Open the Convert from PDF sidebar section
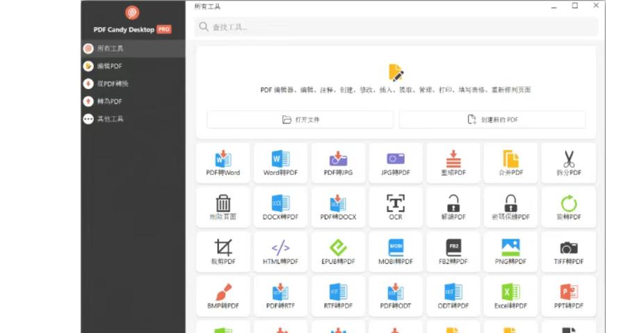 (x=133, y=83)
